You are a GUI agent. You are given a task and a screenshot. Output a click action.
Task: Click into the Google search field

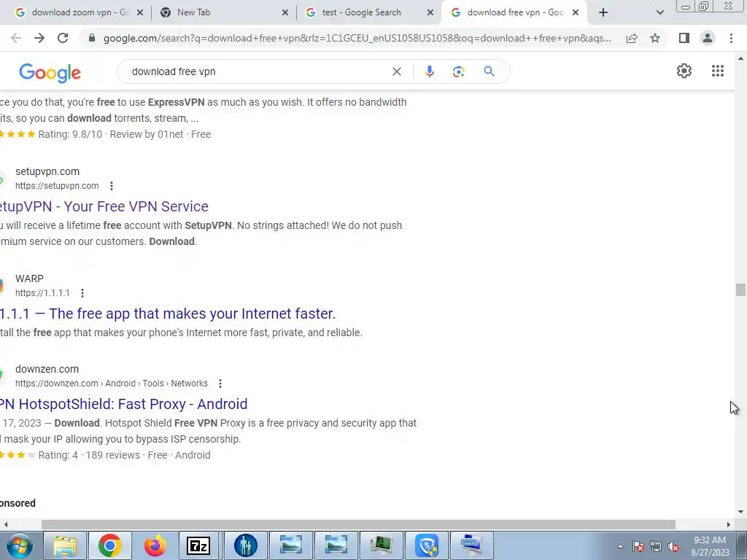[258, 71]
